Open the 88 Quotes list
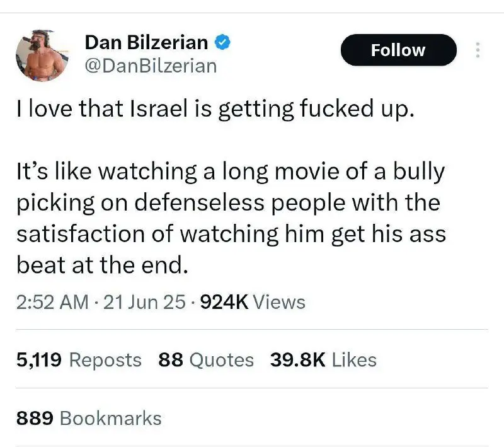 pos(206,360)
